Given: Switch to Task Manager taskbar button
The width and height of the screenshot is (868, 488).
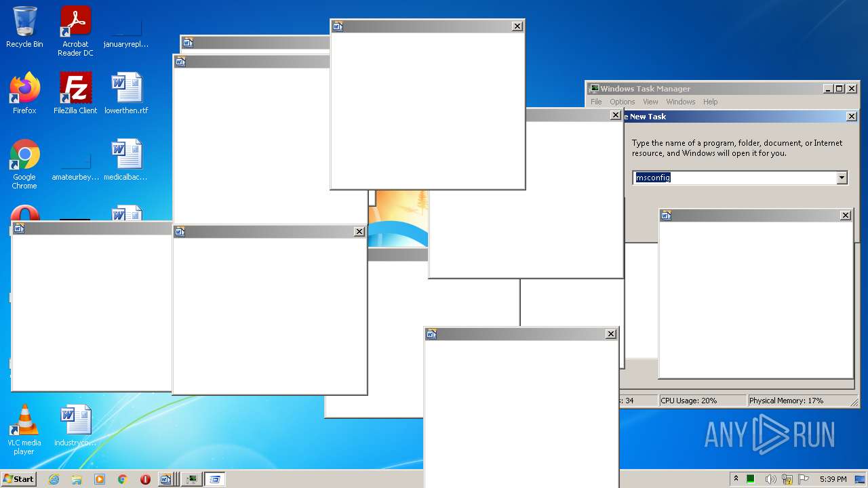Looking at the screenshot, I should pyautogui.click(x=192, y=479).
